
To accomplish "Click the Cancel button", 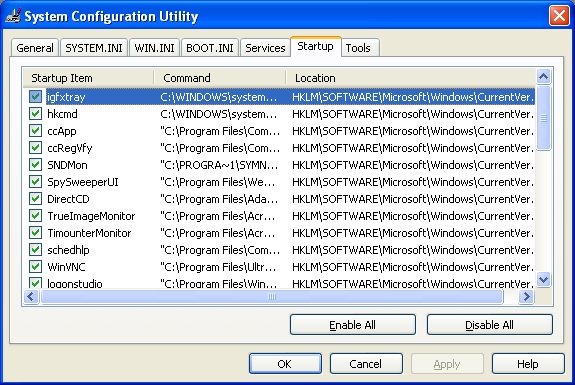I will 366,364.
